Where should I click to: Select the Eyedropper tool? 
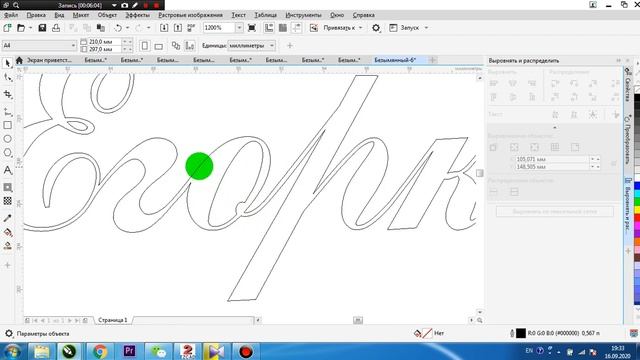pyautogui.click(x=7, y=218)
